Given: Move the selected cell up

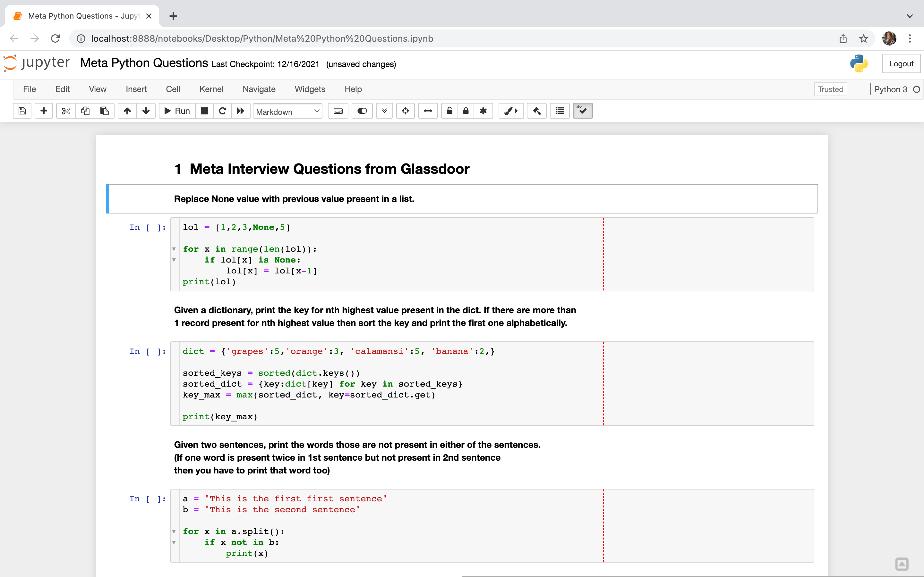Looking at the screenshot, I should pos(127,111).
